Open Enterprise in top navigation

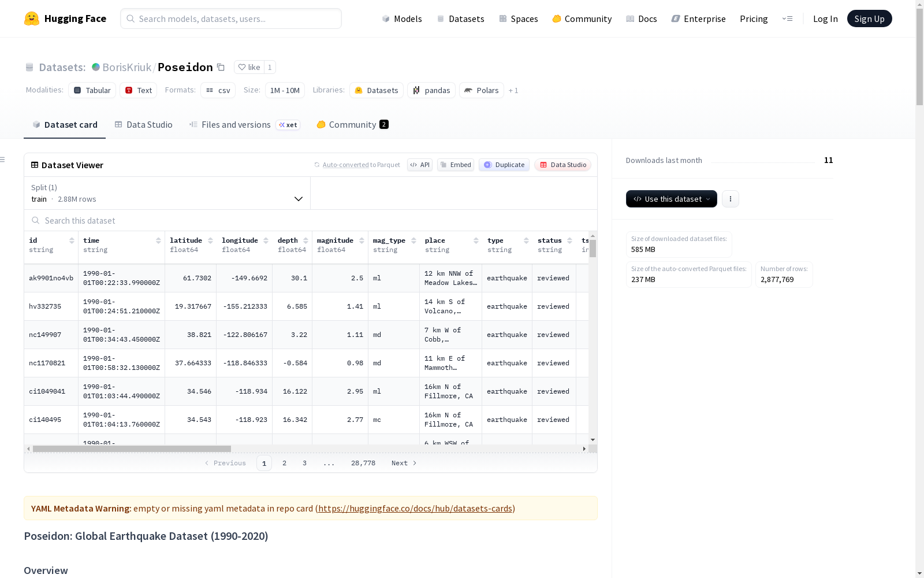point(699,18)
